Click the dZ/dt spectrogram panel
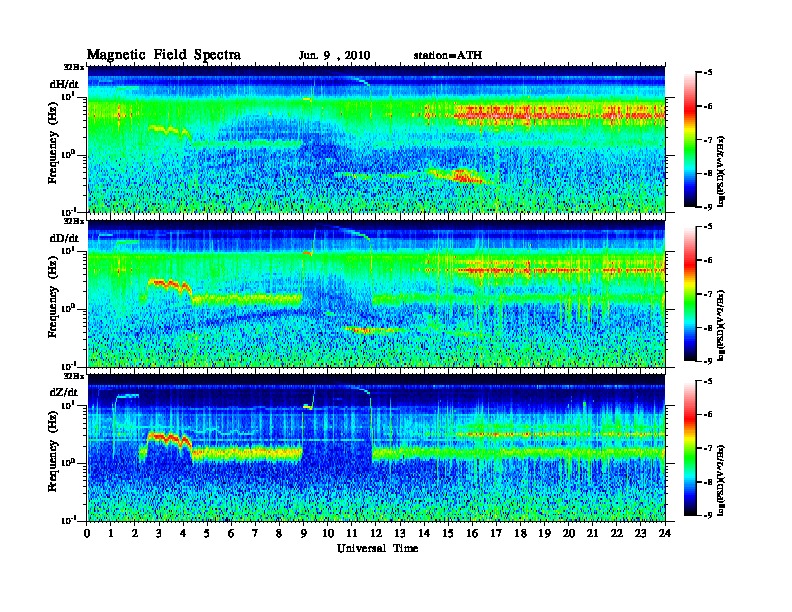The width and height of the screenshot is (792, 612). (376, 447)
